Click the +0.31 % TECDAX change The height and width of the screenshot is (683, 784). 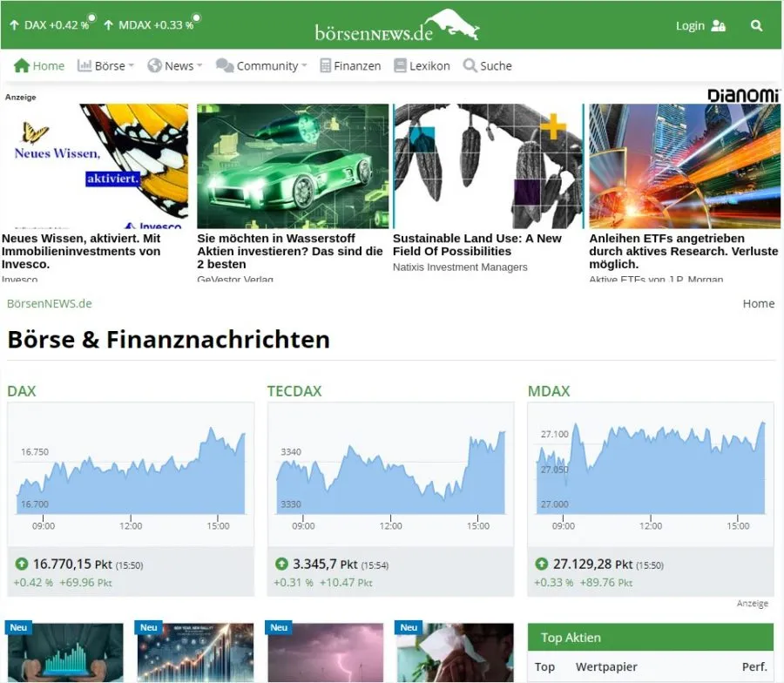(294, 583)
